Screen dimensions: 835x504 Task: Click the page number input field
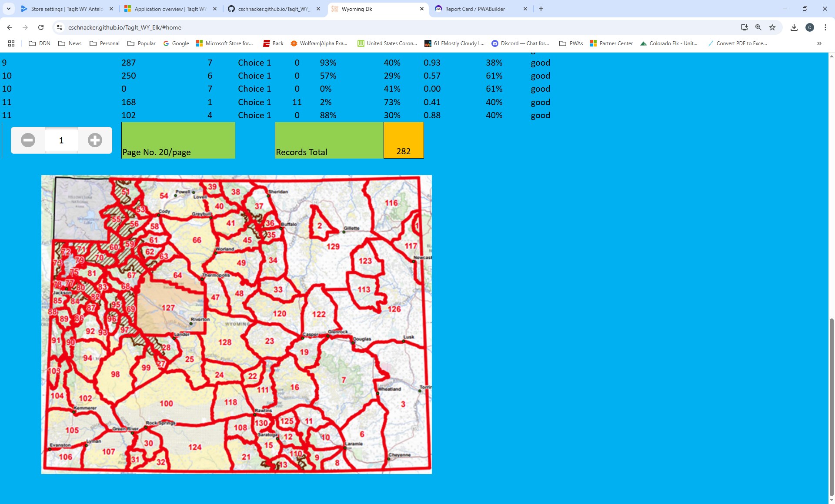pos(61,140)
